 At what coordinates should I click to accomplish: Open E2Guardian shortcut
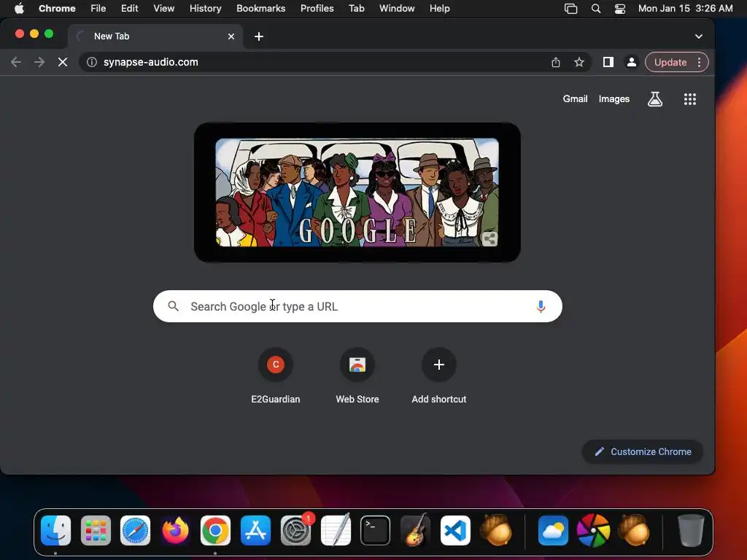click(275, 376)
